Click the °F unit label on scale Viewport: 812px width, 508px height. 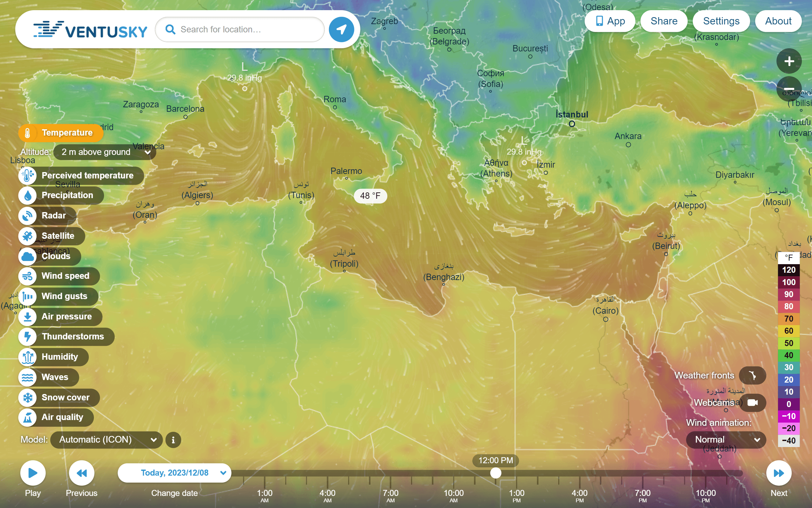click(x=789, y=258)
